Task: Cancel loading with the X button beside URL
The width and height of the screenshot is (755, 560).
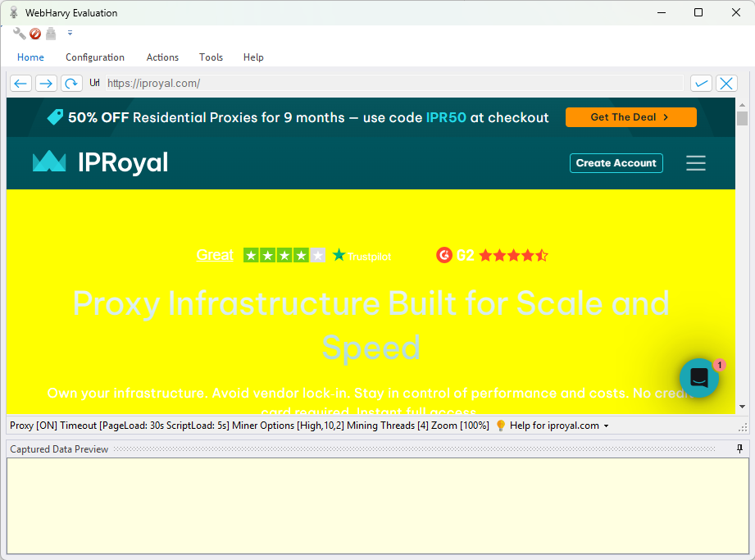Action: click(726, 83)
